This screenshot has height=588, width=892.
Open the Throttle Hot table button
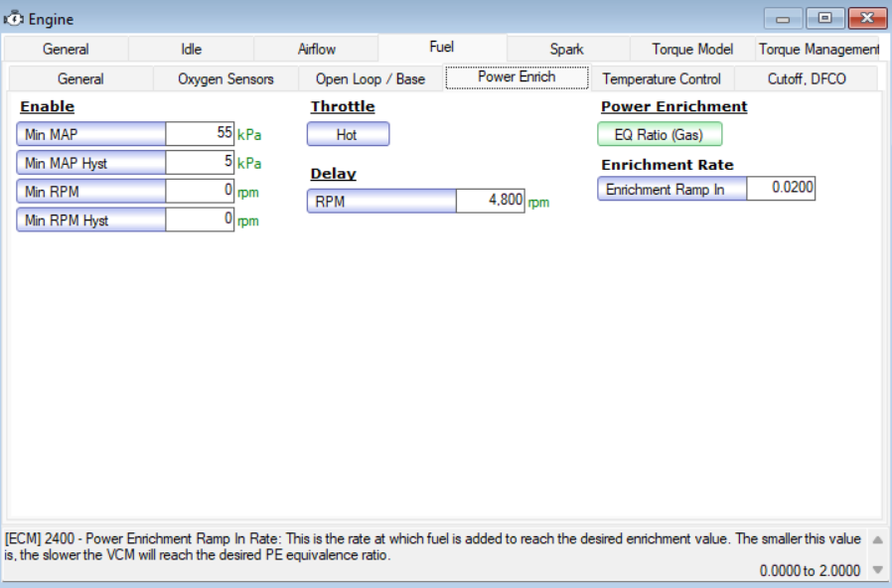(348, 134)
